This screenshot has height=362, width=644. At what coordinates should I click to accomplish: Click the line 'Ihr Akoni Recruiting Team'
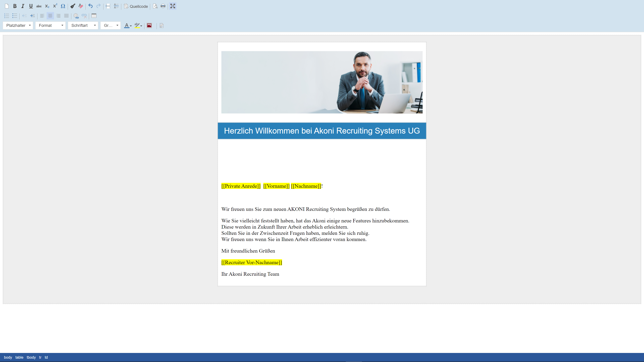coord(250,274)
